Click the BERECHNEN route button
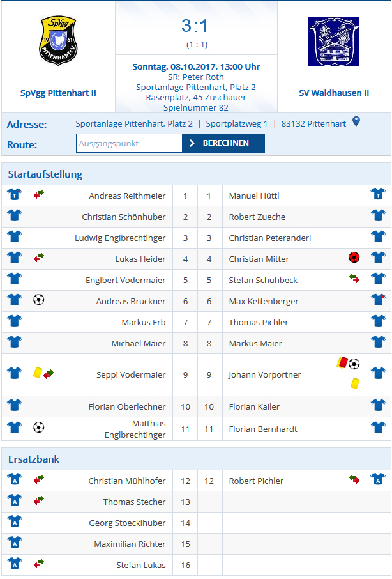This screenshot has width=392, height=579. pyautogui.click(x=223, y=143)
